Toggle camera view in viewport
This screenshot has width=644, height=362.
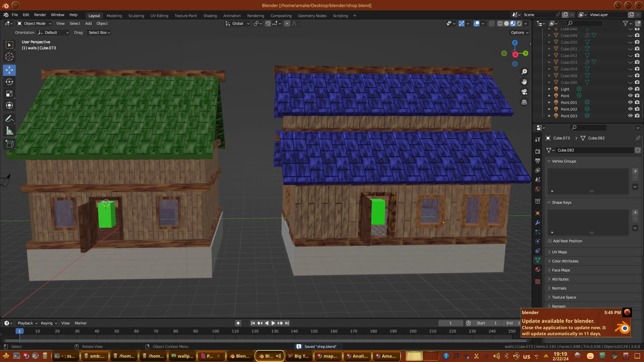[524, 92]
